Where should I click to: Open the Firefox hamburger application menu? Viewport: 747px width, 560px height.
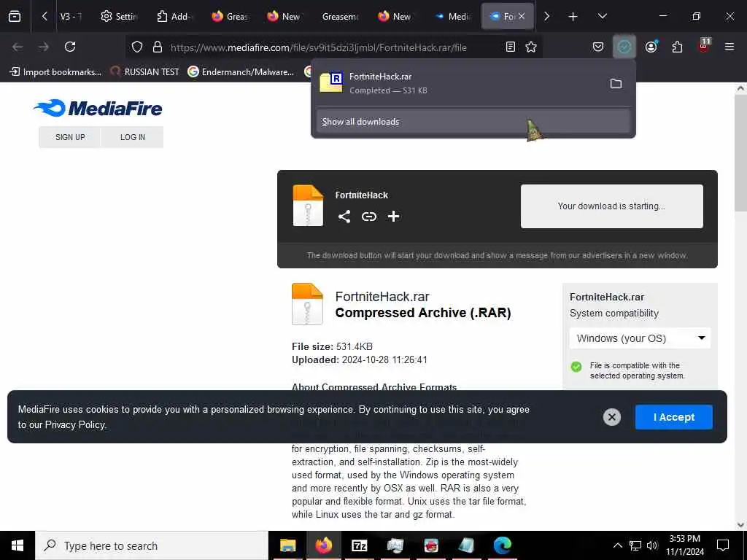pyautogui.click(x=729, y=47)
